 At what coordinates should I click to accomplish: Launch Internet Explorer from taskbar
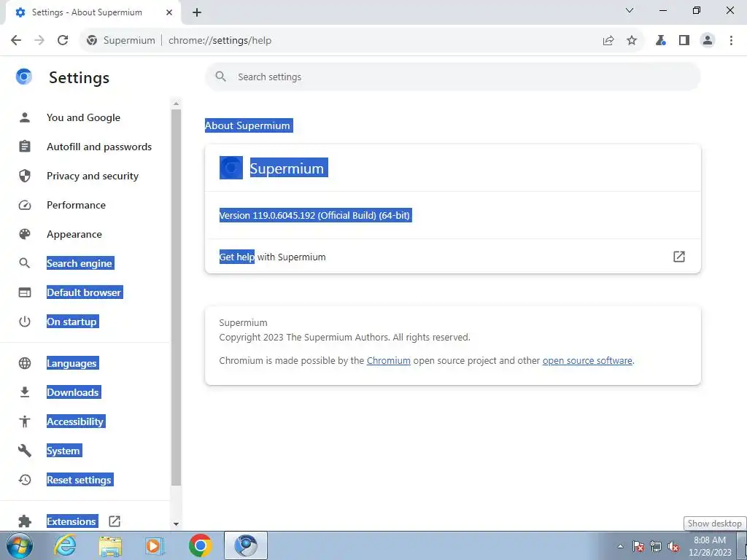[64, 545]
